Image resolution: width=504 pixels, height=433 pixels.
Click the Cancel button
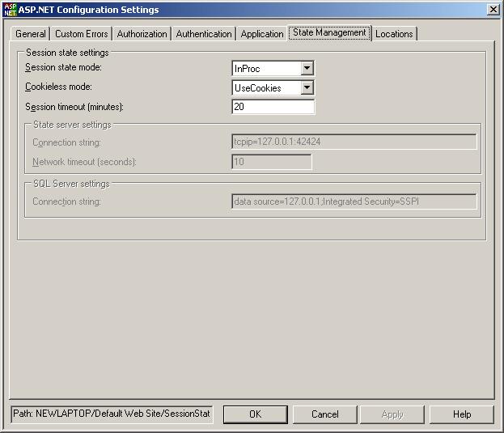pyautogui.click(x=325, y=414)
